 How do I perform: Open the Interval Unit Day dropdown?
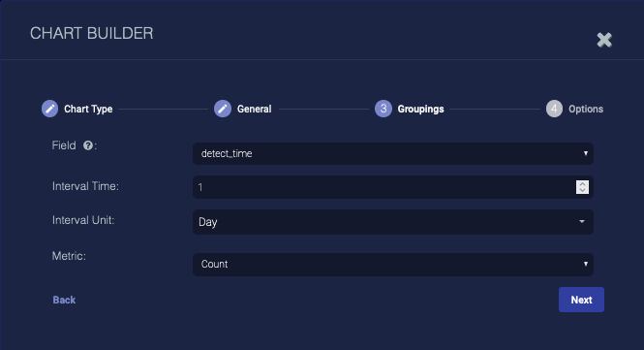[393, 222]
